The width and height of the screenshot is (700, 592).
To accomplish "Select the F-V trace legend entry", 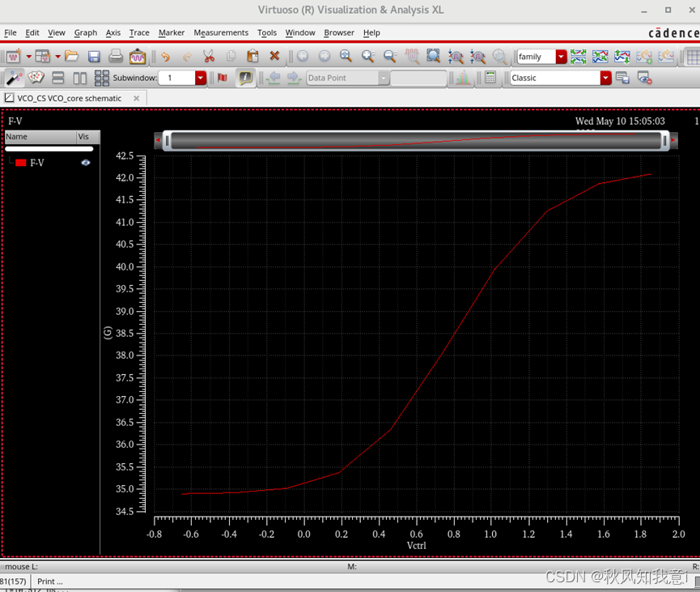I will coord(37,163).
